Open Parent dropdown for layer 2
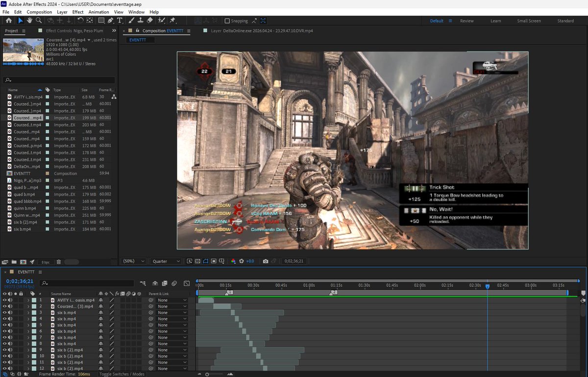The height and width of the screenshot is (377, 588). pyautogui.click(x=172, y=306)
